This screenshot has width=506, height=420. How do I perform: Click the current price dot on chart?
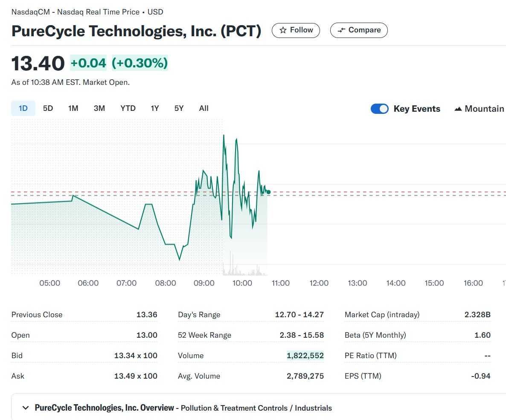click(x=268, y=192)
